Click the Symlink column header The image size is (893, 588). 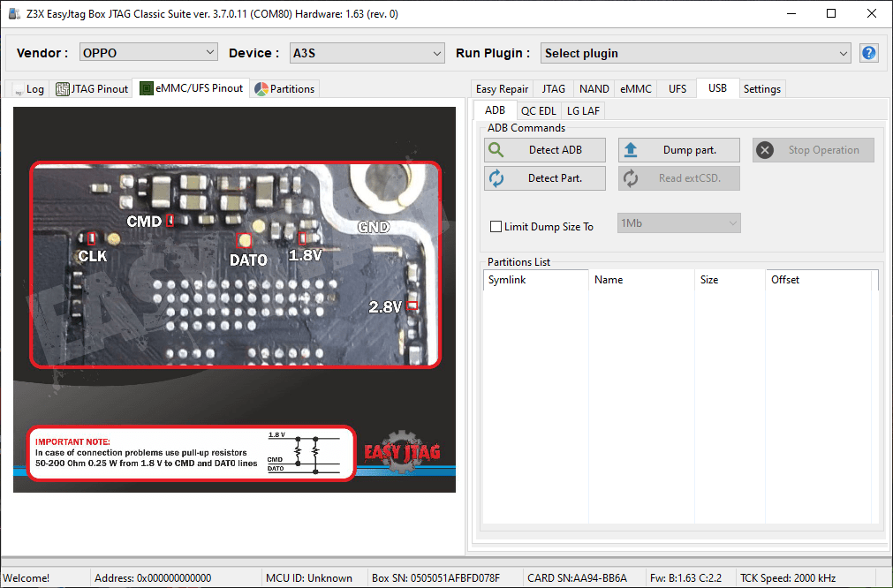click(535, 280)
